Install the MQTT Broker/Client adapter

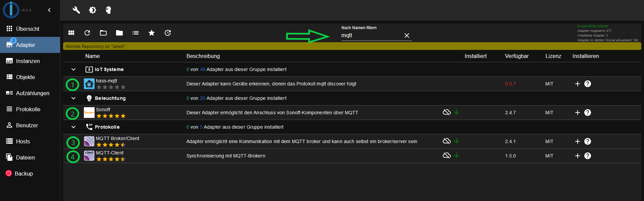tap(578, 141)
